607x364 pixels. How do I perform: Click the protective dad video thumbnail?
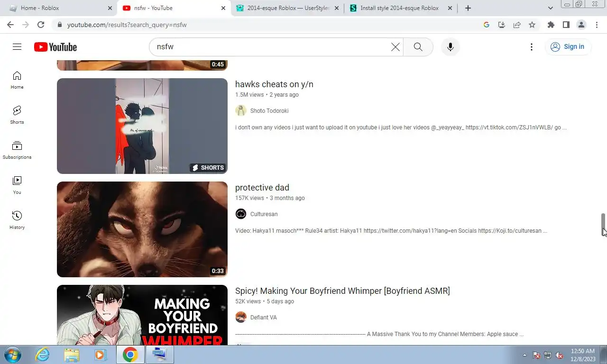(142, 229)
